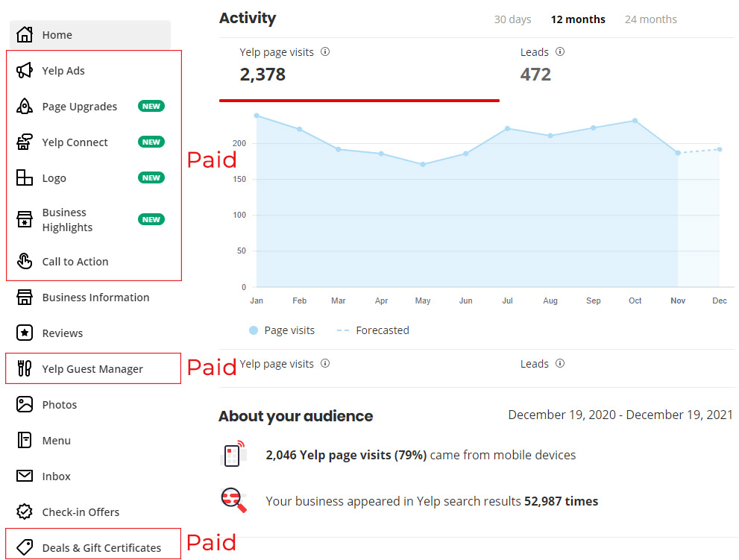This screenshot has width=739, height=560.
Task: Click the 'About your audience' heading
Action: tap(295, 416)
